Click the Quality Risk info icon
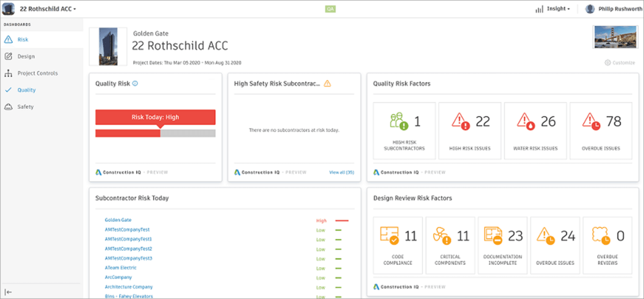 click(x=135, y=83)
